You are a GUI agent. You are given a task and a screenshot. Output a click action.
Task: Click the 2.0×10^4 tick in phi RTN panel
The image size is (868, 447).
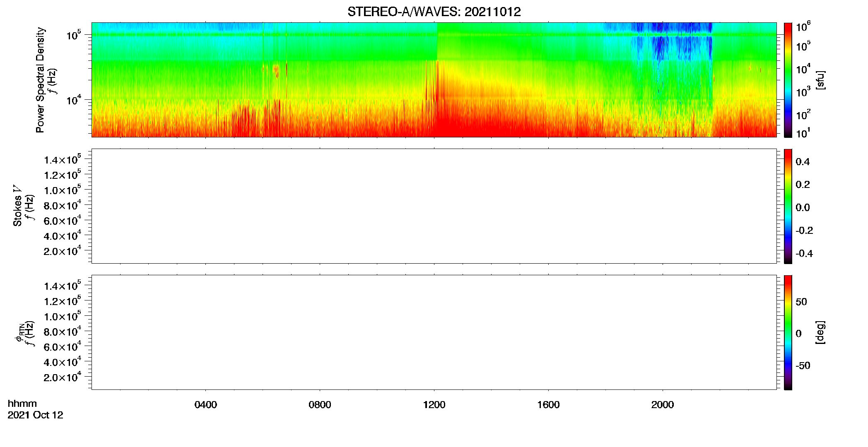point(63,377)
